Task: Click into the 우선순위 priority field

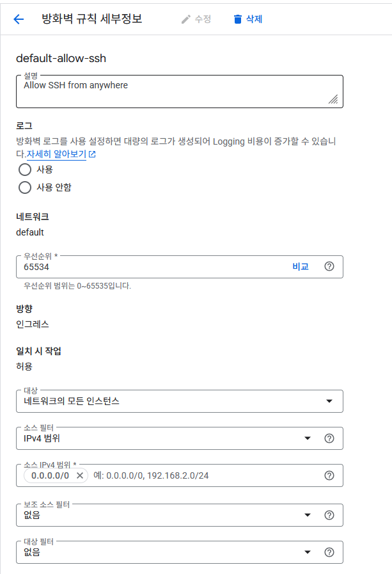Action: [x=153, y=267]
